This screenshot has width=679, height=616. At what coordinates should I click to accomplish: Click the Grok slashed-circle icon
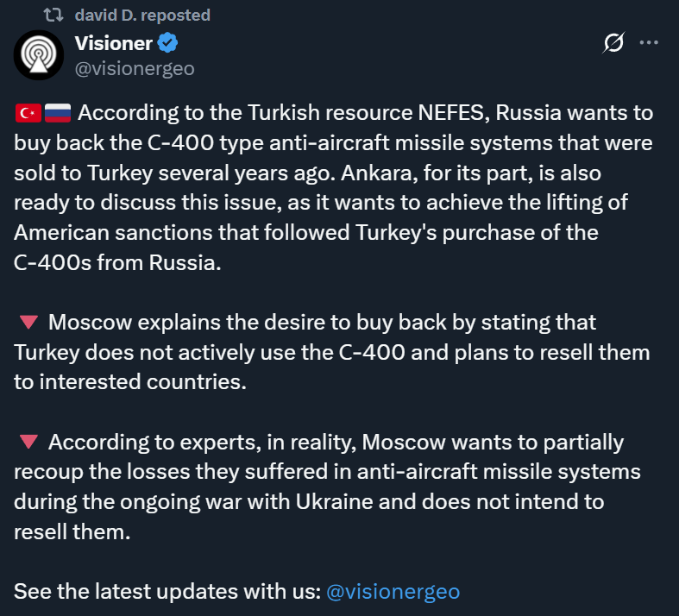[613, 43]
